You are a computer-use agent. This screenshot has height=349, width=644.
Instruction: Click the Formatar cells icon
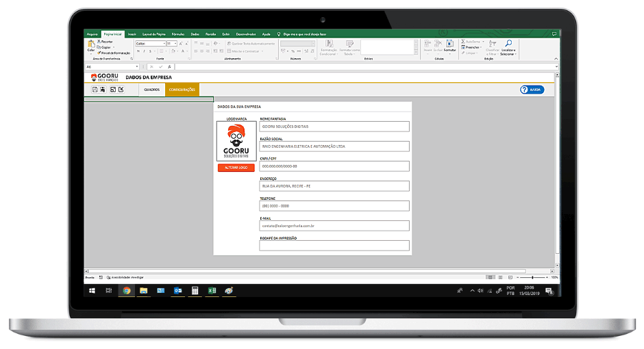(449, 45)
